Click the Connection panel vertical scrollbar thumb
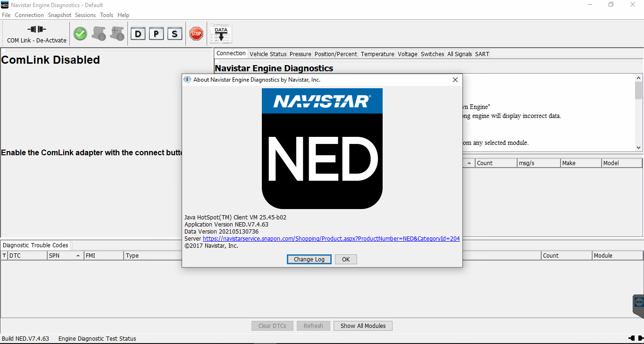The height and width of the screenshot is (344, 644). coord(639,90)
